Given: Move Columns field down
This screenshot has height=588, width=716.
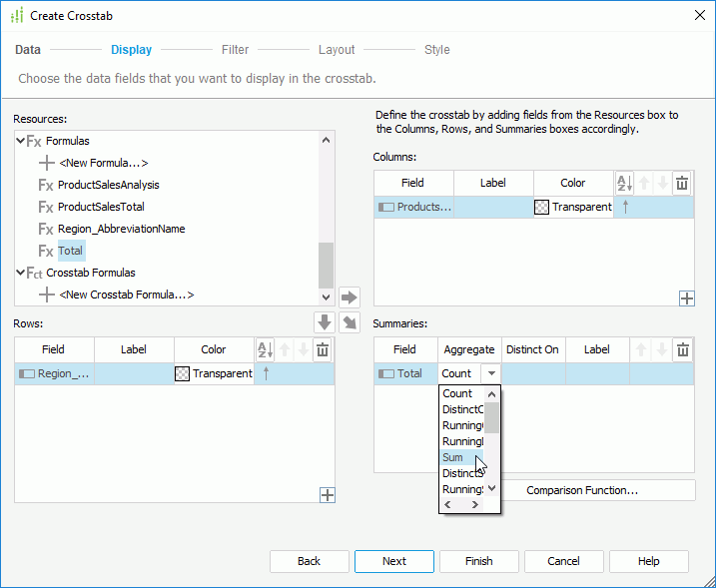Looking at the screenshot, I should pyautogui.click(x=662, y=183).
